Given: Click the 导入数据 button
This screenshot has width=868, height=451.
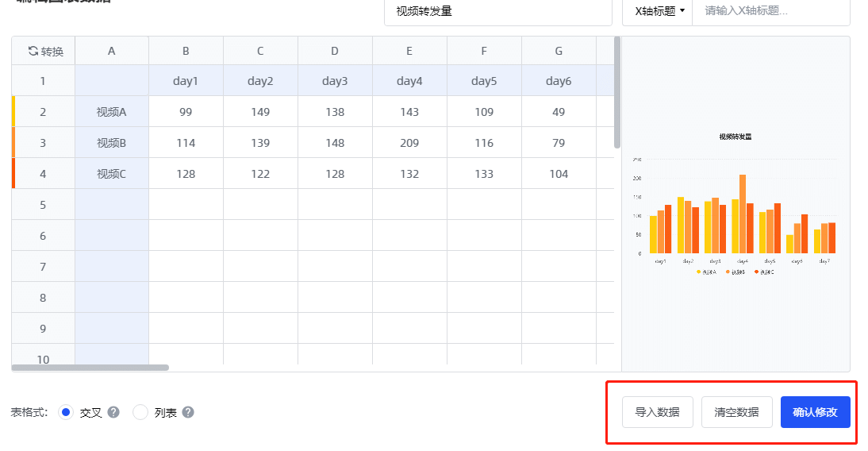Looking at the screenshot, I should (x=657, y=412).
